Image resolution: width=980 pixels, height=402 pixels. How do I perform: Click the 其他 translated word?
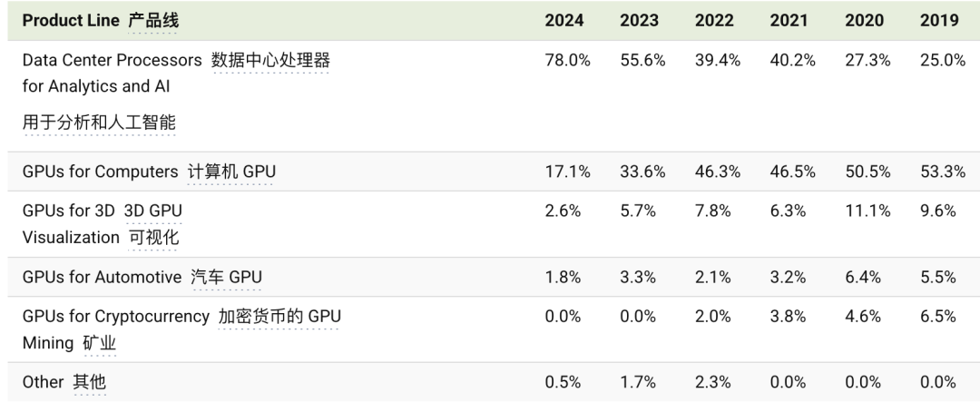[x=89, y=382]
